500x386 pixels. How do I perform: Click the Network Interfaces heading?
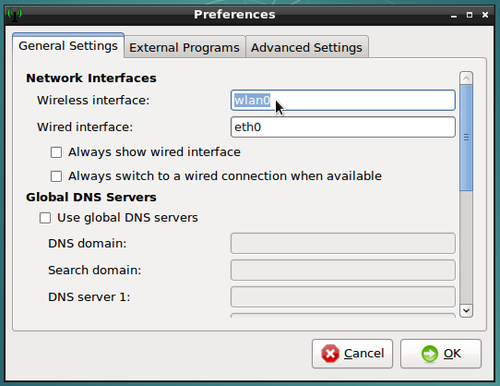(x=91, y=78)
